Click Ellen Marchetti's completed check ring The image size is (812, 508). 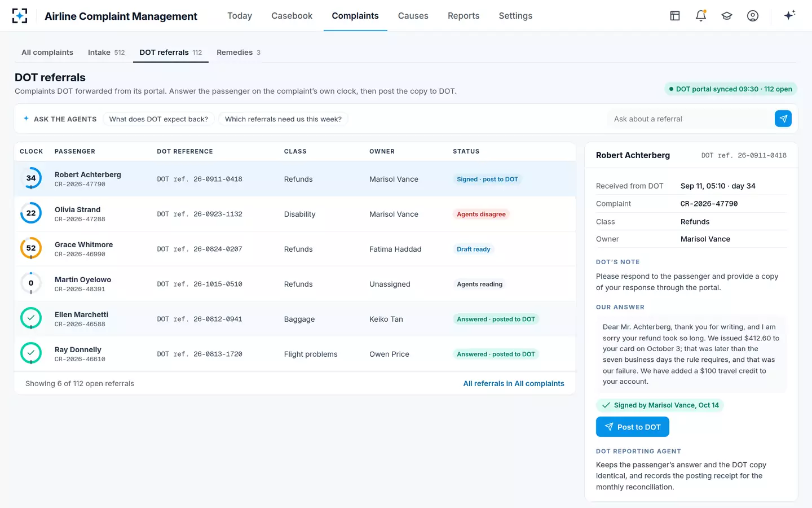(x=31, y=318)
